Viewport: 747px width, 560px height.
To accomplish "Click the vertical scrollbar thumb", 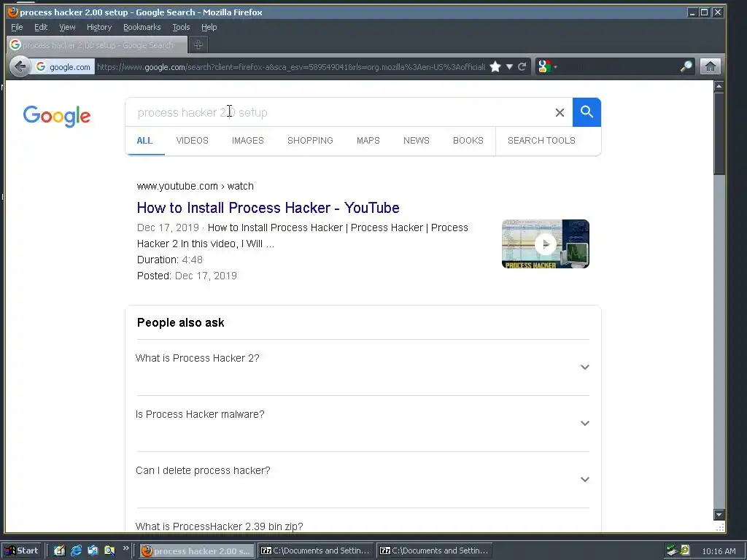I will tap(719, 133).
